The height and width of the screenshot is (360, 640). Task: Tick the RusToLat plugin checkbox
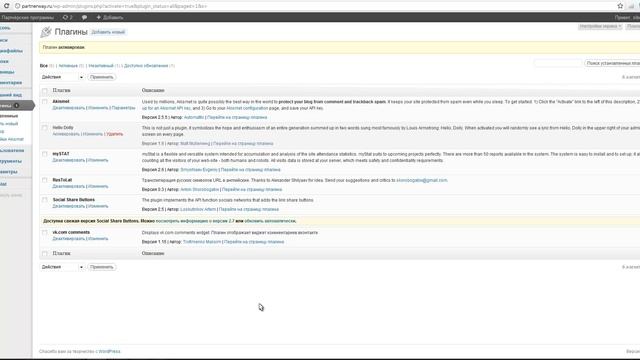point(45,180)
